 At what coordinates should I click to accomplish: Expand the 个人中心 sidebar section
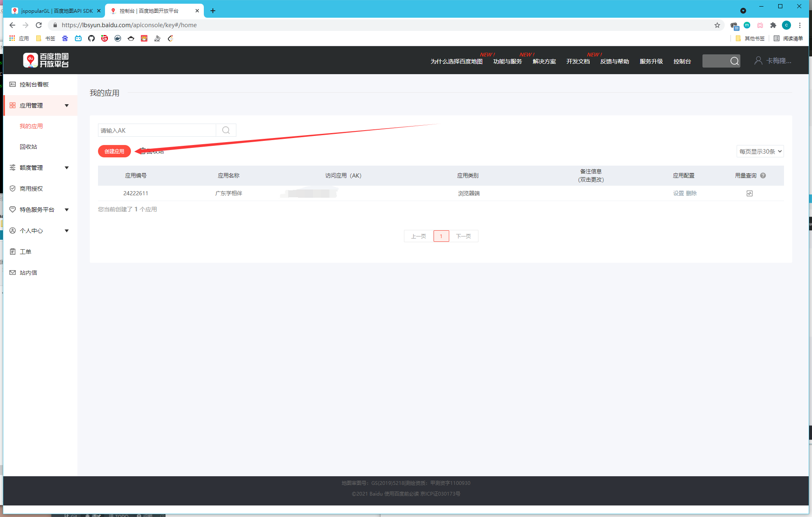point(67,231)
